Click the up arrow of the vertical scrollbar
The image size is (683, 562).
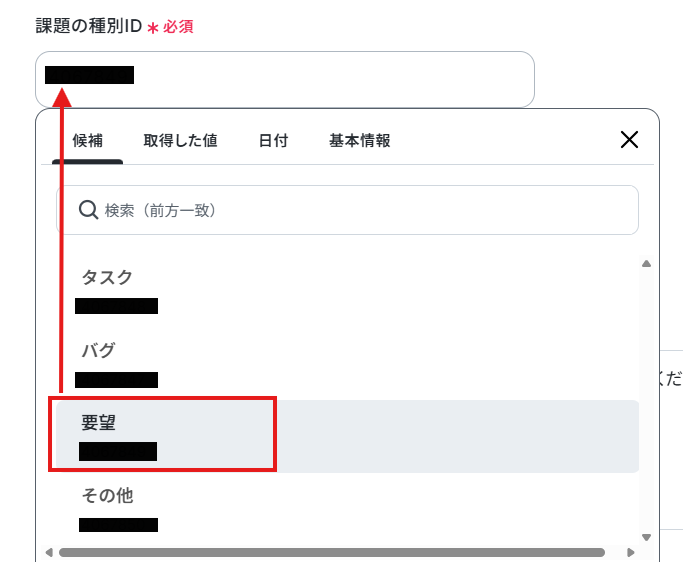tap(647, 264)
